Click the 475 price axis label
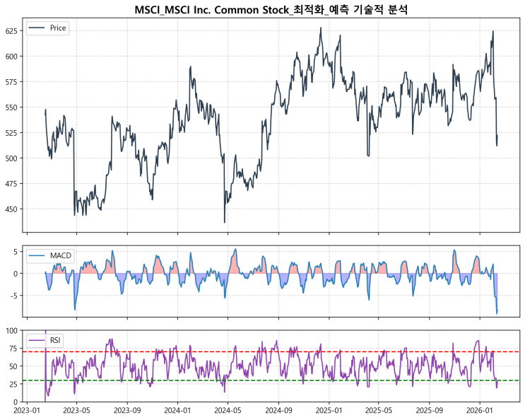The image size is (525, 420). (11, 184)
